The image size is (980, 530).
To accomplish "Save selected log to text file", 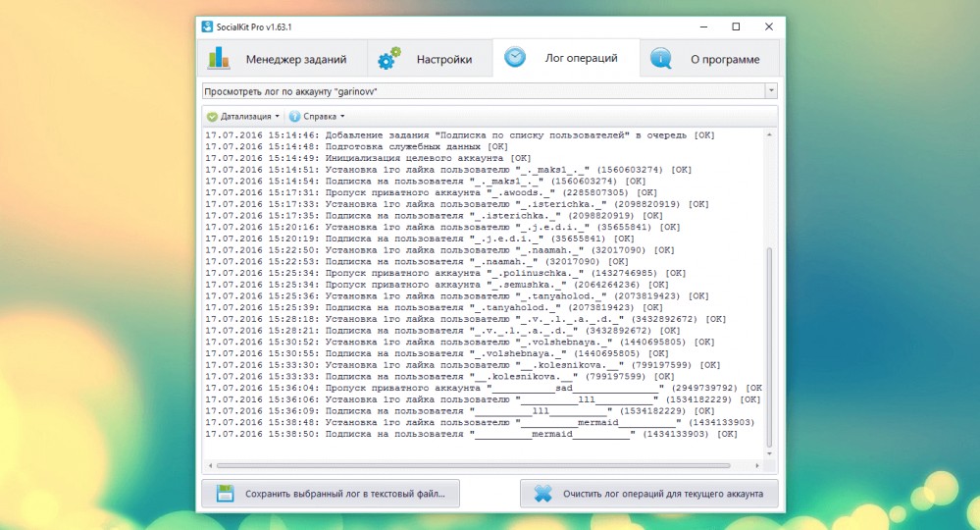I will click(x=331, y=494).
